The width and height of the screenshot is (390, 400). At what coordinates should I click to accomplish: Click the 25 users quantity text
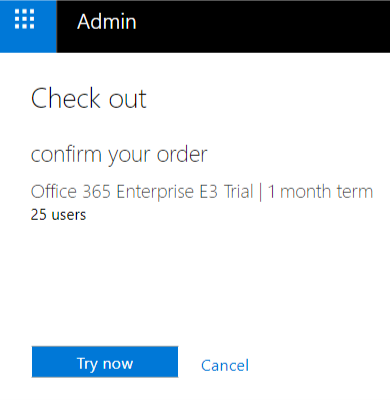(x=58, y=215)
